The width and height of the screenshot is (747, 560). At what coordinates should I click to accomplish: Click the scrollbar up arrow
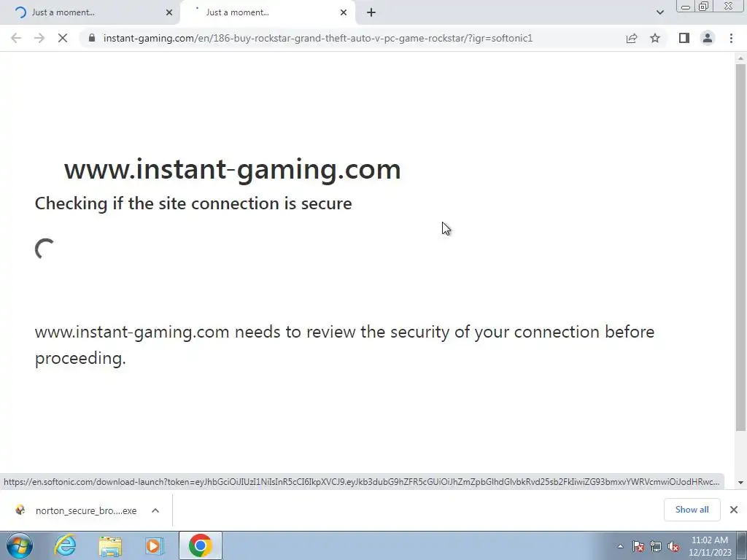(740, 58)
